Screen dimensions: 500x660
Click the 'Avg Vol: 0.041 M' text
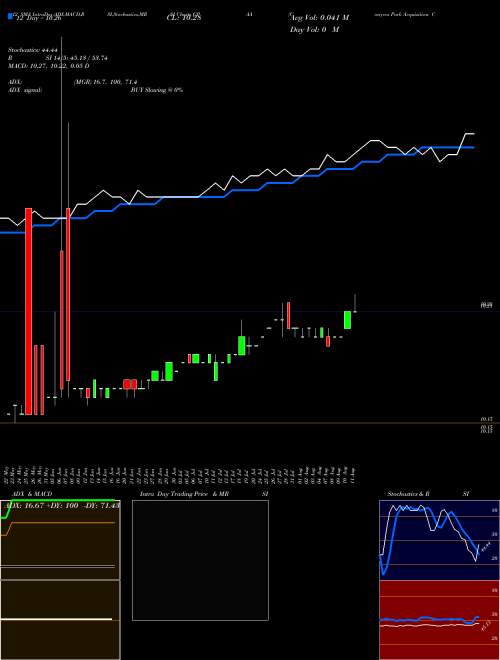[x=319, y=18]
